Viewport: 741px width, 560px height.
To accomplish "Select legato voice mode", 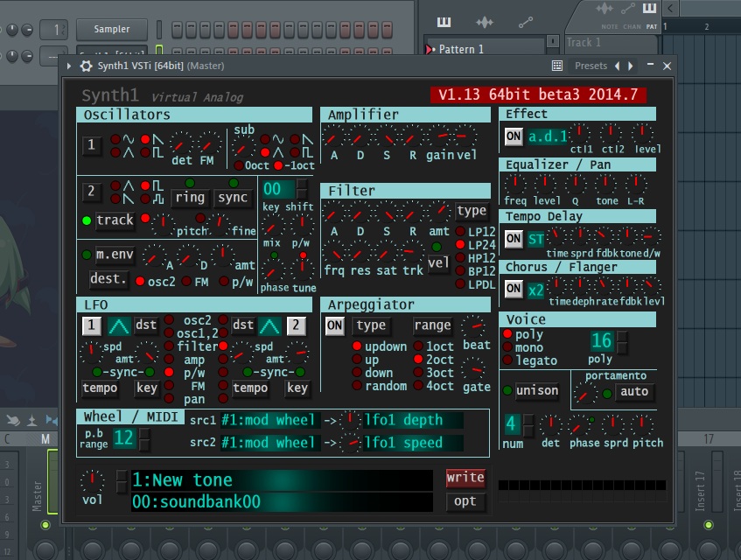I will click(507, 360).
